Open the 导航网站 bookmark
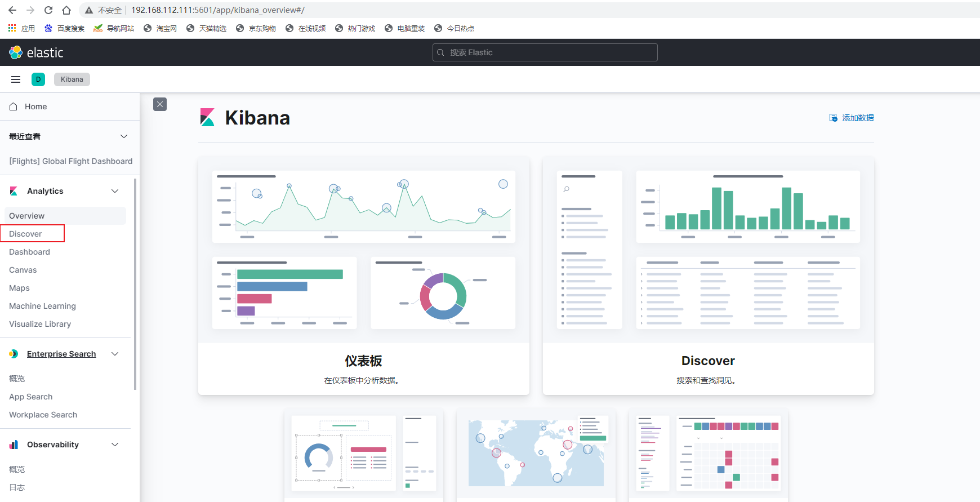980x502 pixels. click(114, 28)
